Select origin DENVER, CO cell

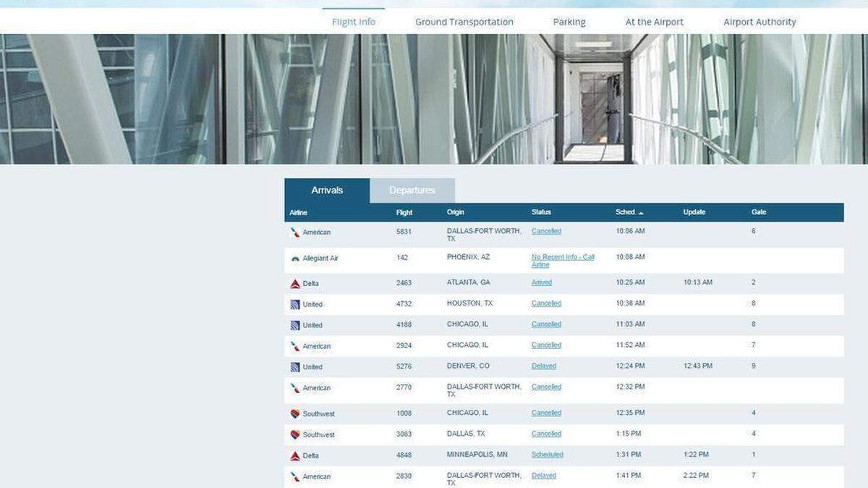[468, 366]
